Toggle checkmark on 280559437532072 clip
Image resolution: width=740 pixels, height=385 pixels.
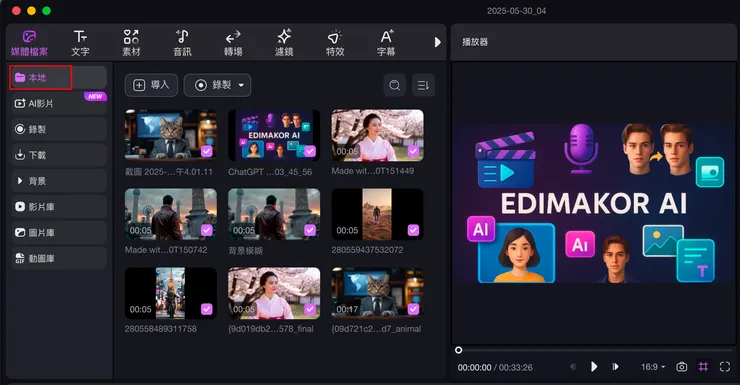413,230
